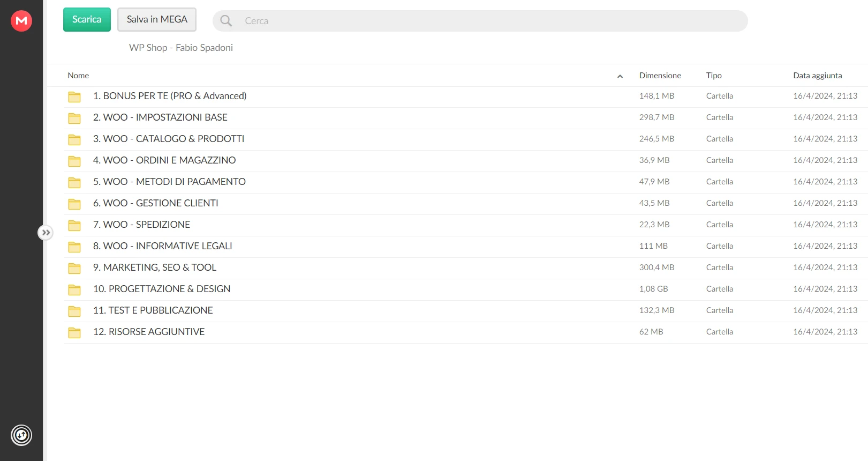This screenshot has height=461, width=868.
Task: Click date cell in PROGETTAZIONE & DESIGN row
Action: 825,289
